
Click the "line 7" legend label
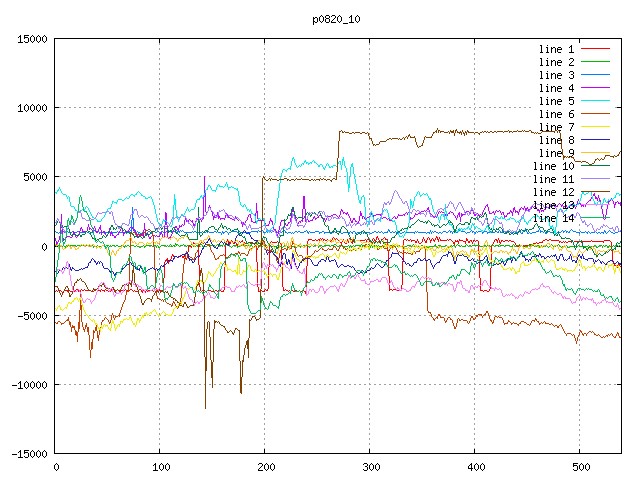(x=556, y=127)
